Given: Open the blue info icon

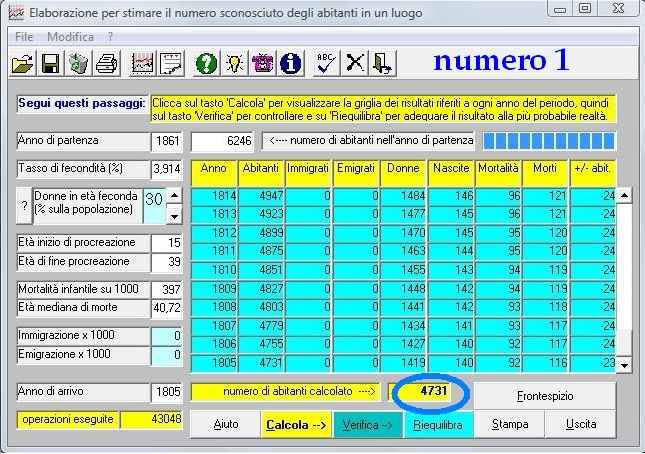Looking at the screenshot, I should coord(290,64).
